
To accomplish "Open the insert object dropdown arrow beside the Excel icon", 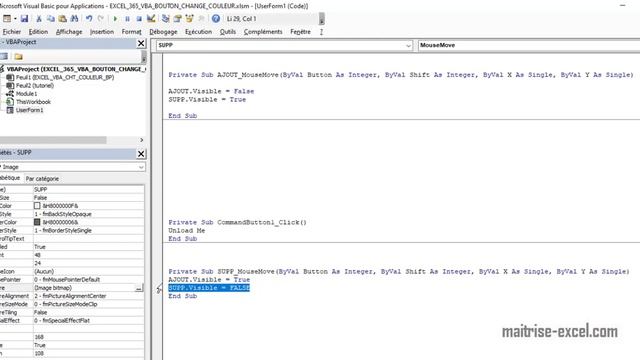I will [x=15, y=19].
